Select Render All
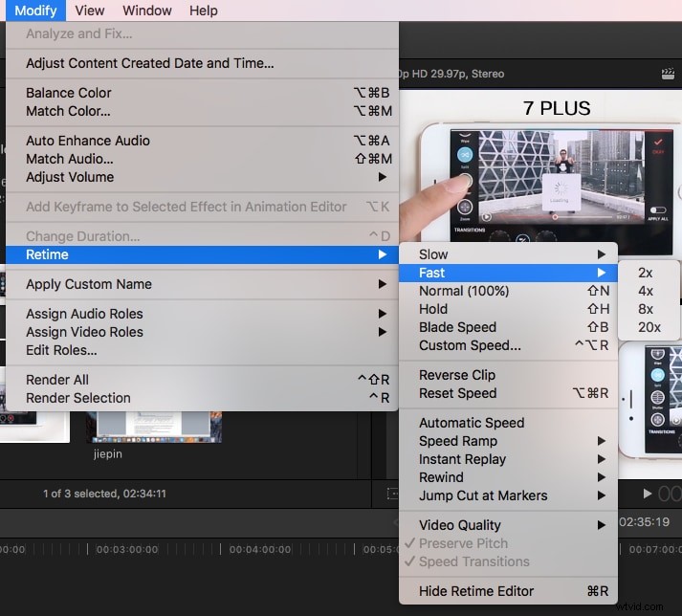The image size is (682, 616). point(202,380)
